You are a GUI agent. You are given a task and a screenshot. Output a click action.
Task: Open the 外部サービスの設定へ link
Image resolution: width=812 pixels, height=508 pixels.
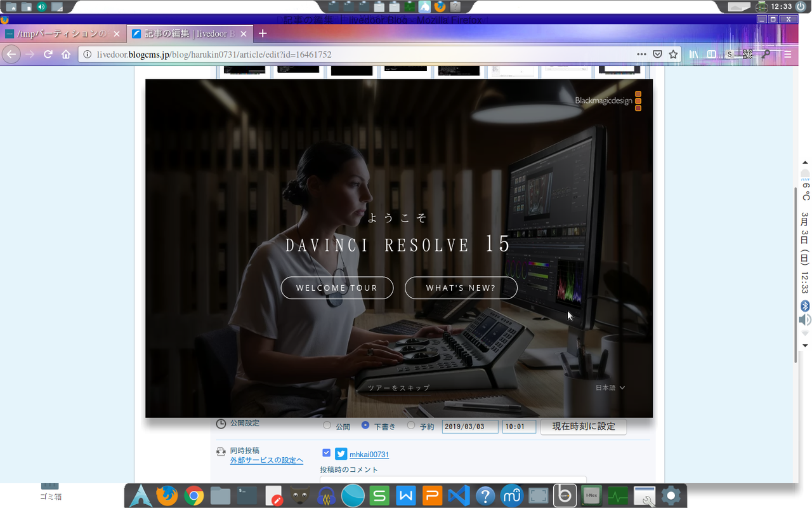tap(266, 460)
